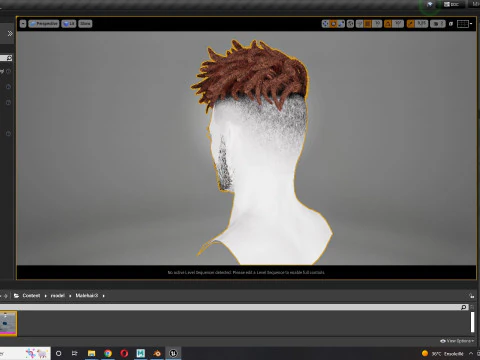Click the forward history arrow in content browser

tap(6, 296)
